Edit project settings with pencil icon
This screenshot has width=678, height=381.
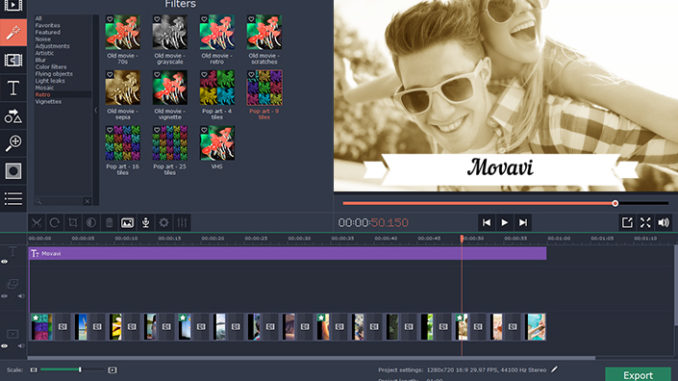(554, 369)
